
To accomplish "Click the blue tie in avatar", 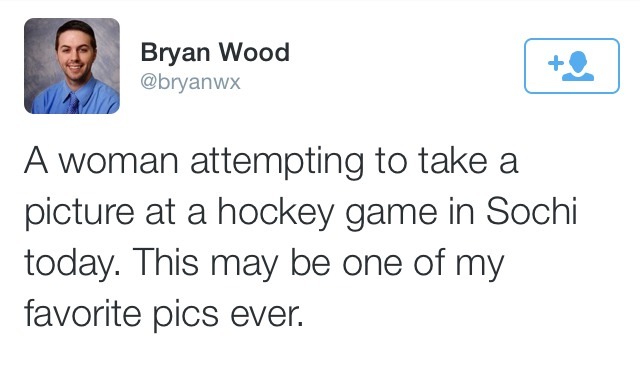I will (73, 104).
